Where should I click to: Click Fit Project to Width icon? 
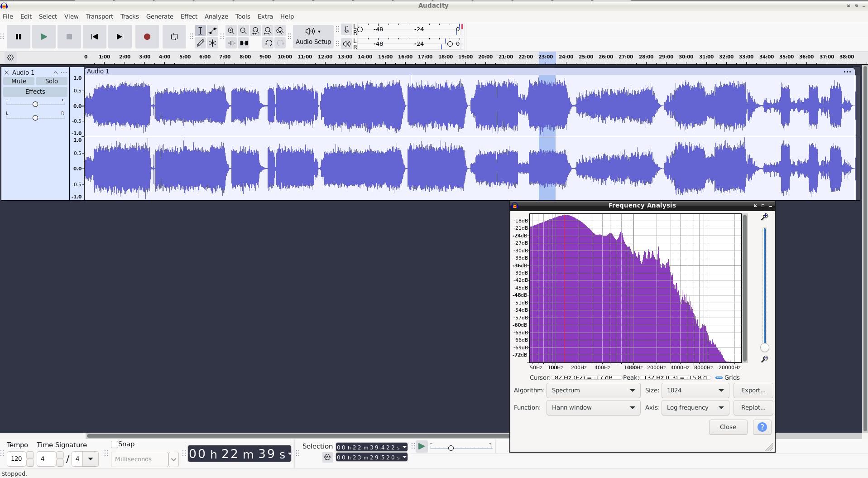click(268, 31)
